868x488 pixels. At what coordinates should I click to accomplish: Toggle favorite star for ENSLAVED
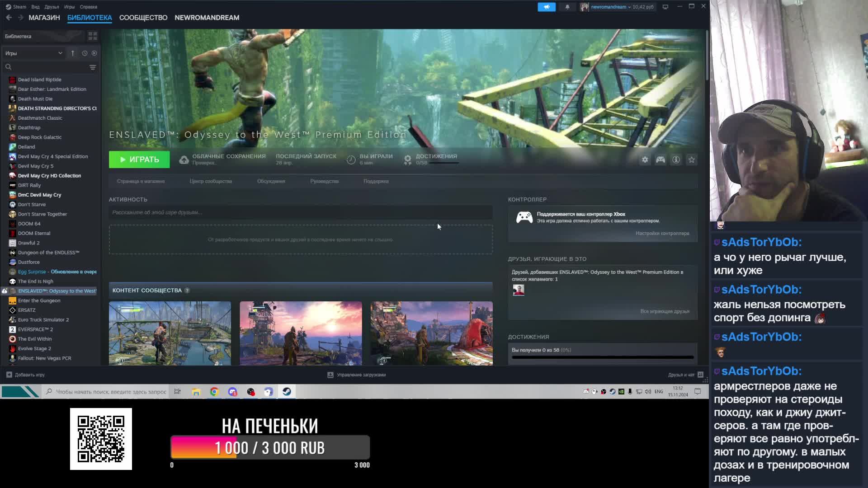pos(692,160)
